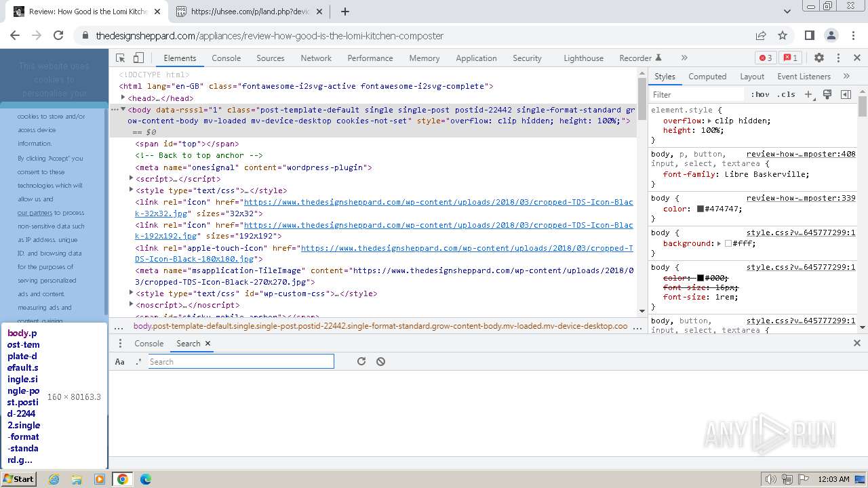This screenshot has height=488, width=868.
Task: Open the 3 errors counter badge
Action: point(766,58)
